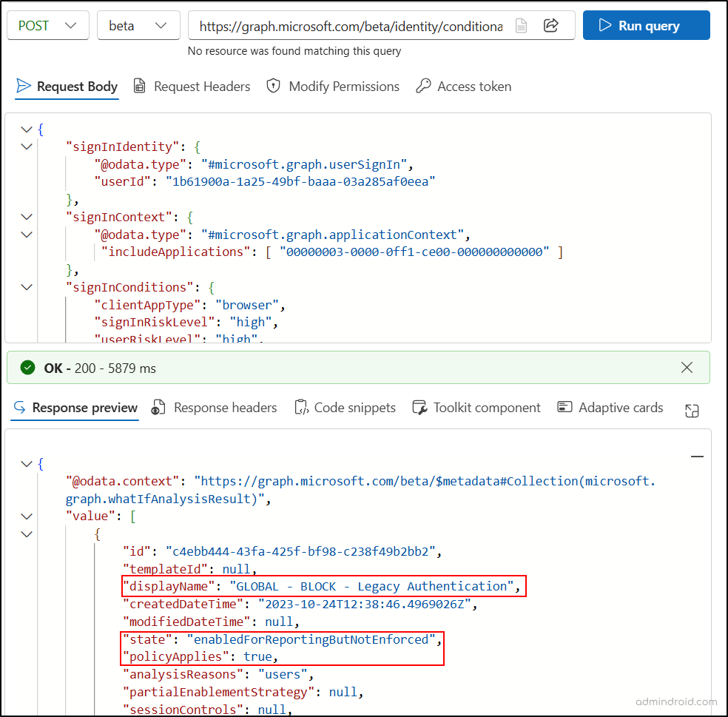The height and width of the screenshot is (717, 728).
Task: Open the beta API version dropdown
Action: 138,26
